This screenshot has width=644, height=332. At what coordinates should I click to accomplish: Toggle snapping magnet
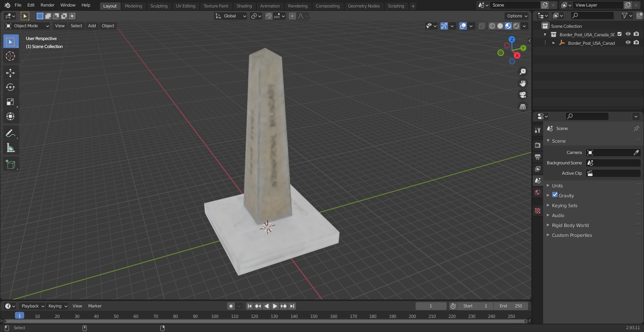pyautogui.click(x=268, y=16)
